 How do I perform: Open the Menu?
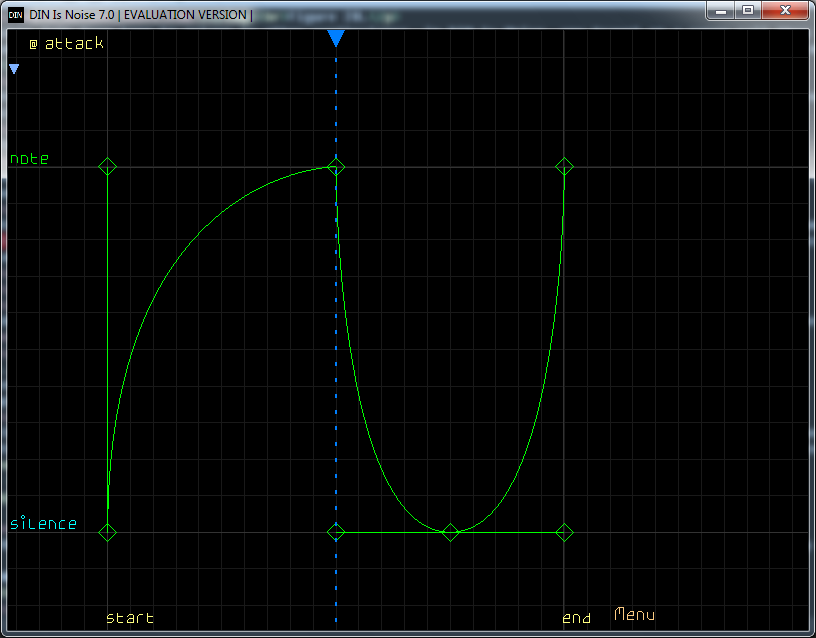pos(634,615)
